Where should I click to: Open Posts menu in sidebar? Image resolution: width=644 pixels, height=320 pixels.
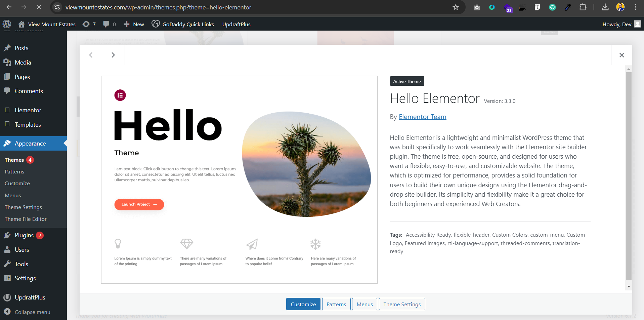[x=22, y=48]
